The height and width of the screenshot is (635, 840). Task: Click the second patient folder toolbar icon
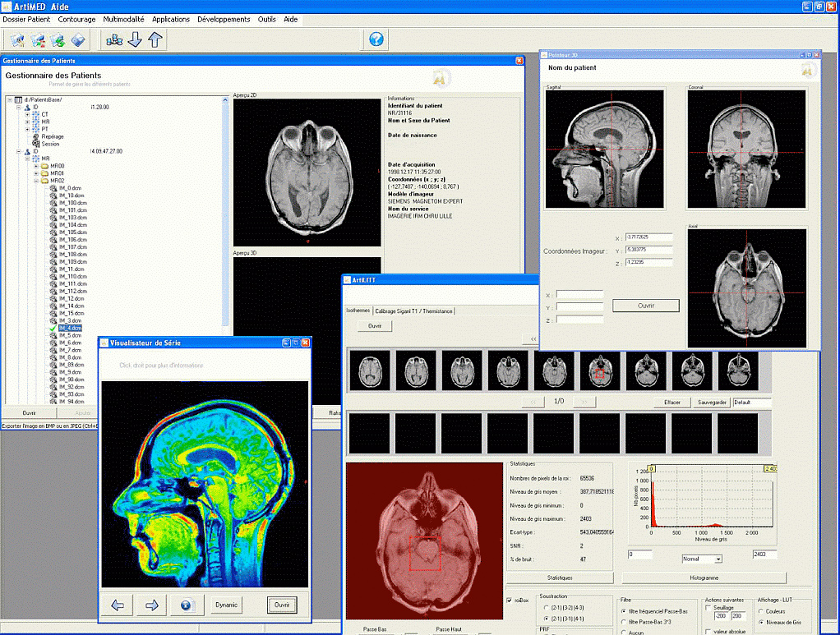pyautogui.click(x=38, y=39)
